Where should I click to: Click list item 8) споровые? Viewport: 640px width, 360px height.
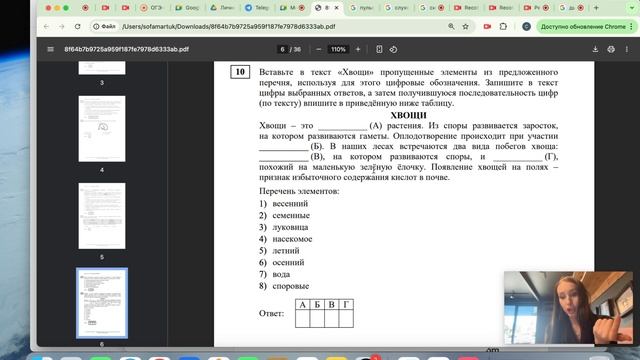[284, 286]
